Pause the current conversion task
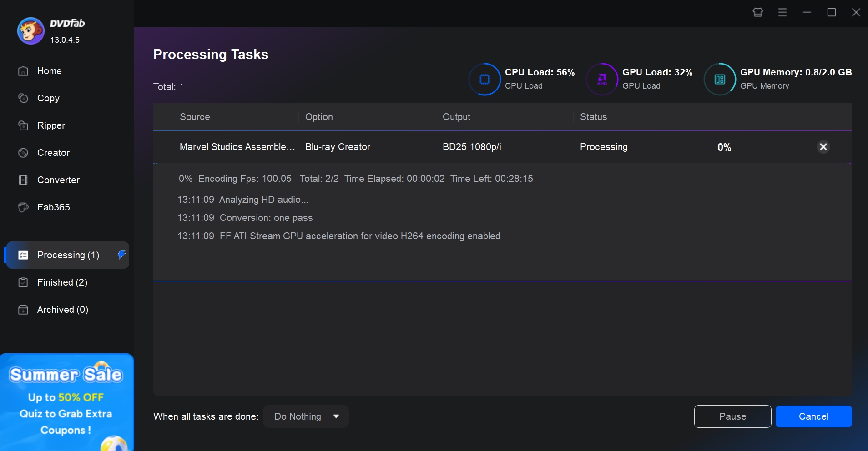 732,416
